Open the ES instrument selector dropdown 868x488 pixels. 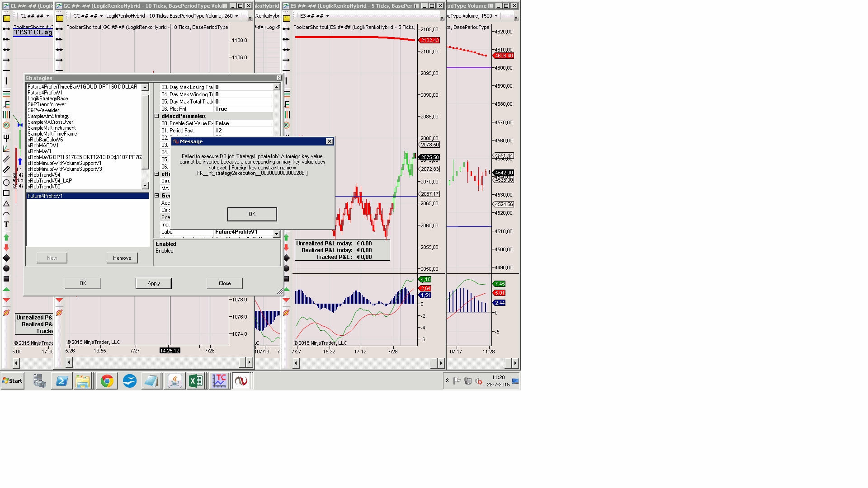[327, 16]
